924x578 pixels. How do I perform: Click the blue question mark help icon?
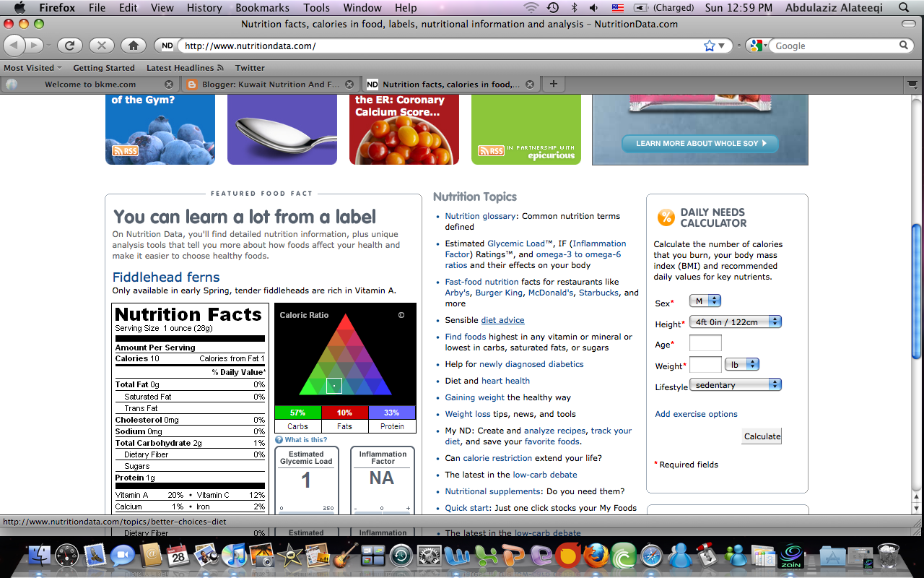[279, 440]
